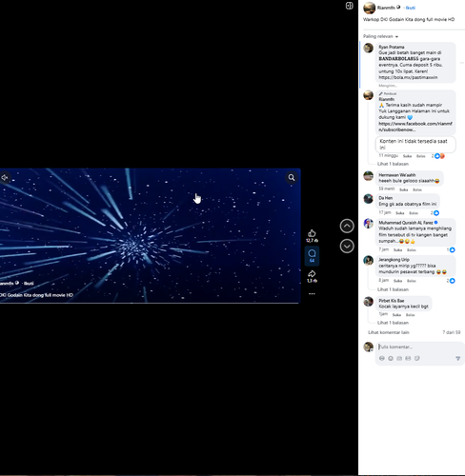Viewport: 465px width, 476px height.
Task: Follow via Ikuti on the video overlay
Action: pos(29,284)
